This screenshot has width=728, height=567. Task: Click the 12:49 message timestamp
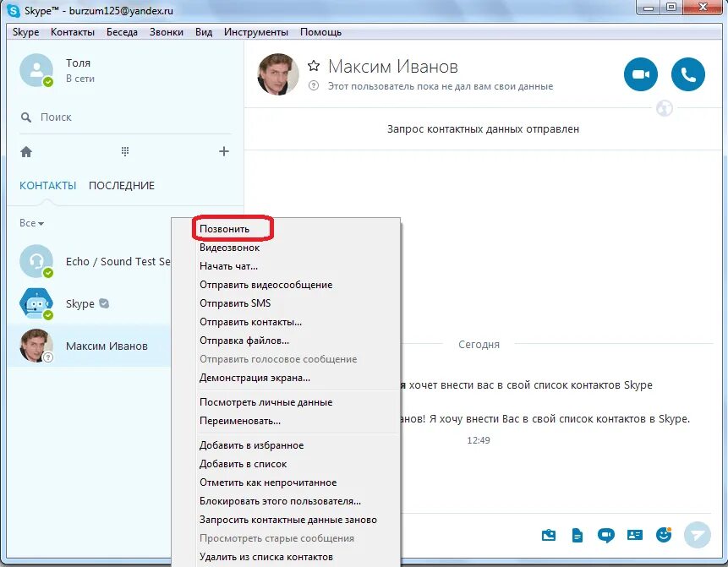click(479, 440)
